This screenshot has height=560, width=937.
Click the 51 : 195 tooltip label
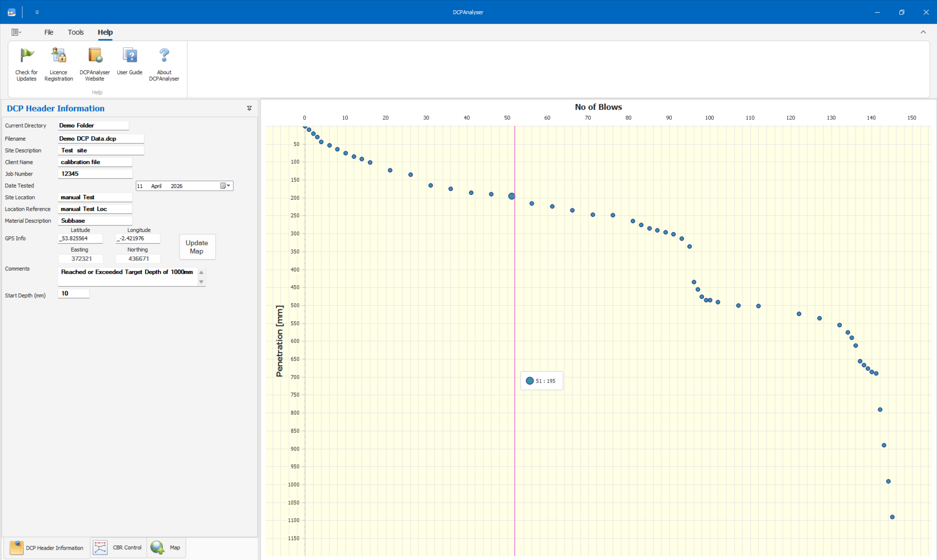pos(542,381)
